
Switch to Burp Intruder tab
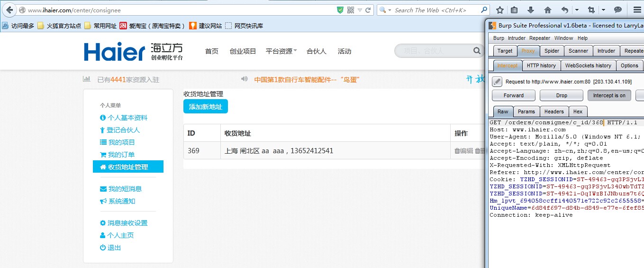point(606,51)
